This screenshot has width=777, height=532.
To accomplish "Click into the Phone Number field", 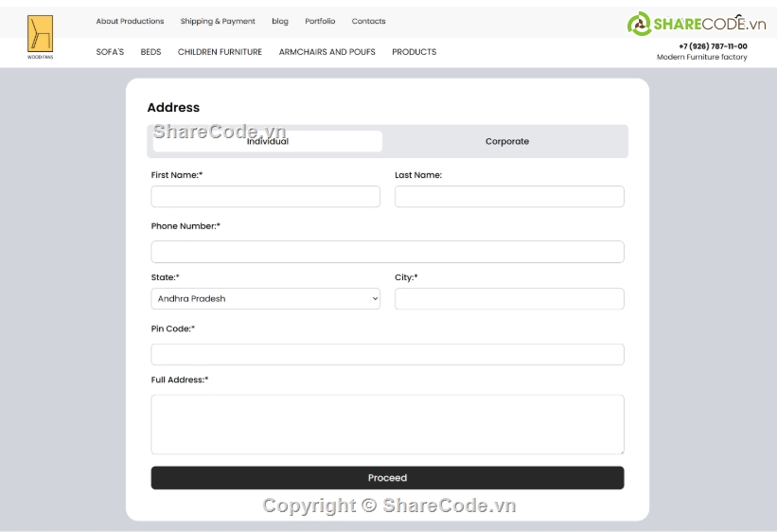I will pos(387,252).
